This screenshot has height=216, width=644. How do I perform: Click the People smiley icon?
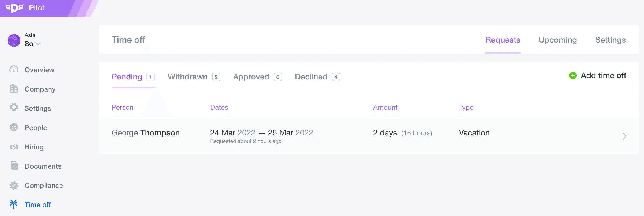pyautogui.click(x=14, y=127)
